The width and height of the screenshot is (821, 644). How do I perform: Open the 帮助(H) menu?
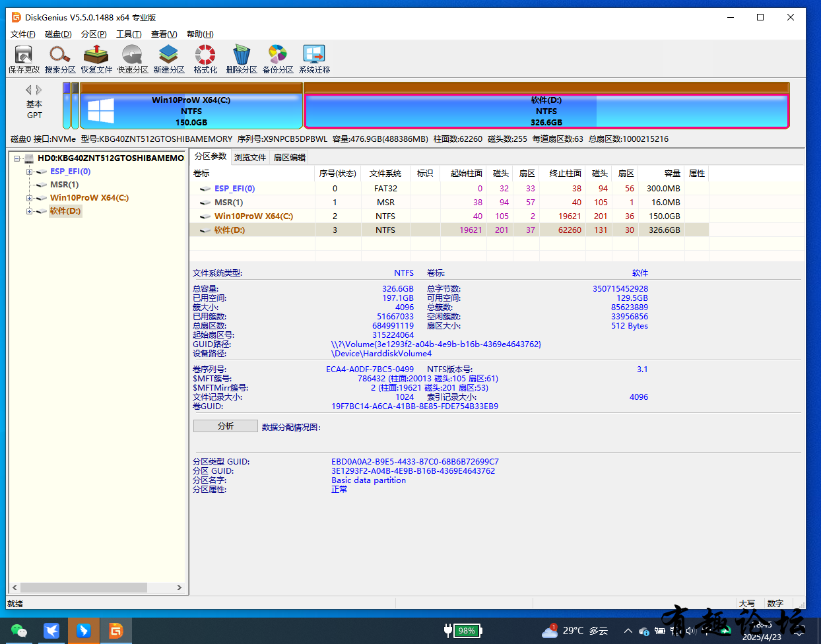[200, 34]
